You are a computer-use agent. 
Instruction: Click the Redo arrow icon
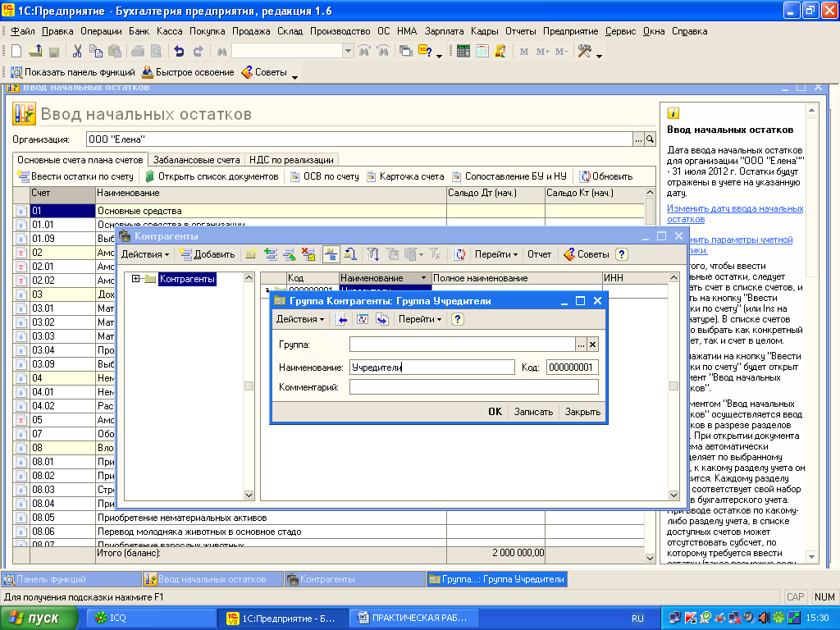pyautogui.click(x=198, y=52)
